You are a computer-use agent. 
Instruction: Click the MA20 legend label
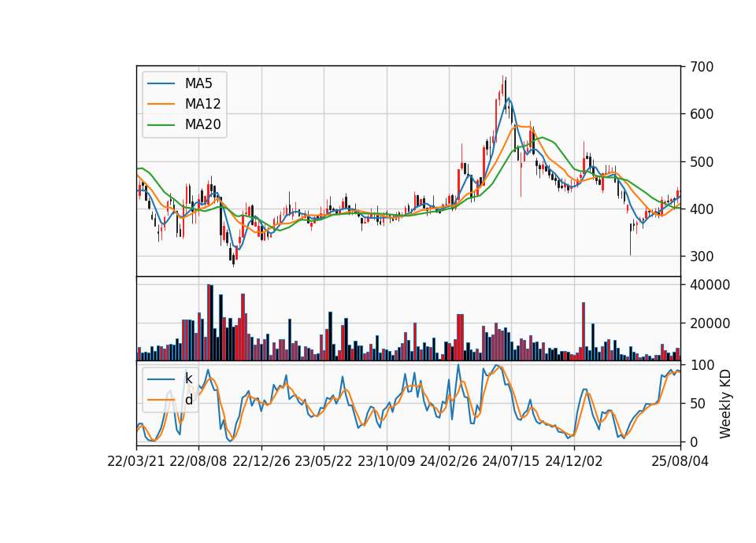tap(202, 125)
